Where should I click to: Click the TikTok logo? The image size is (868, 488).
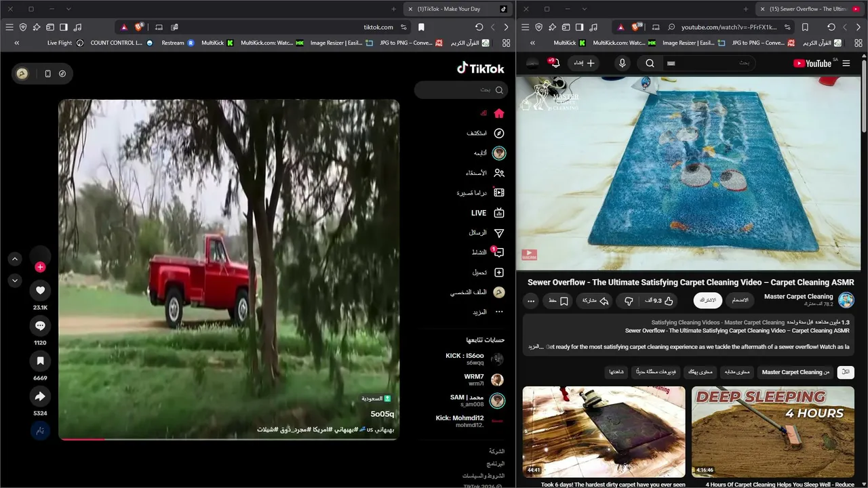pyautogui.click(x=480, y=68)
